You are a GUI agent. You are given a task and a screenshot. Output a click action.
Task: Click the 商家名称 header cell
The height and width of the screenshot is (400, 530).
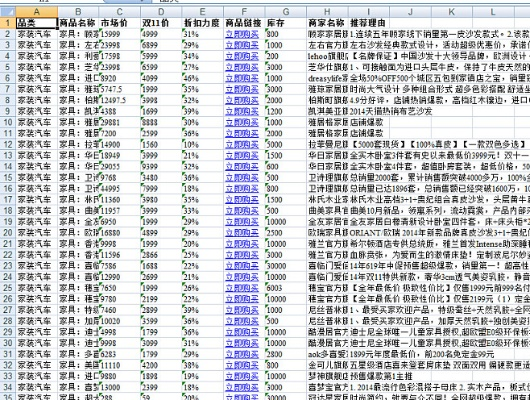pos(327,23)
